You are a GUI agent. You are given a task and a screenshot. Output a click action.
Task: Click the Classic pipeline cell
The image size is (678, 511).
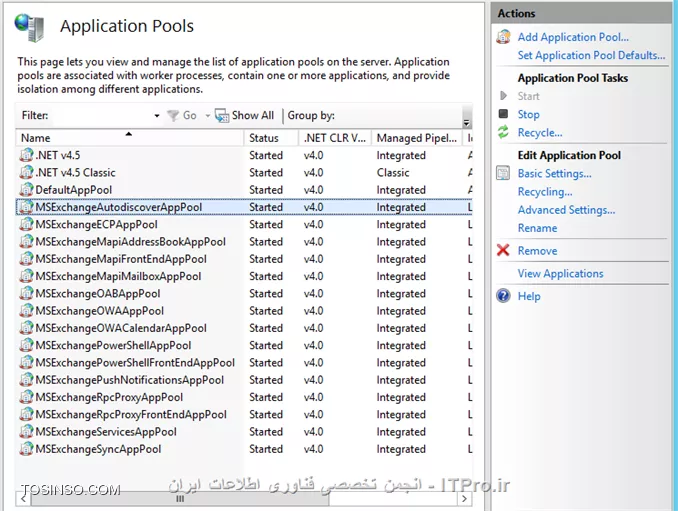coord(393,172)
